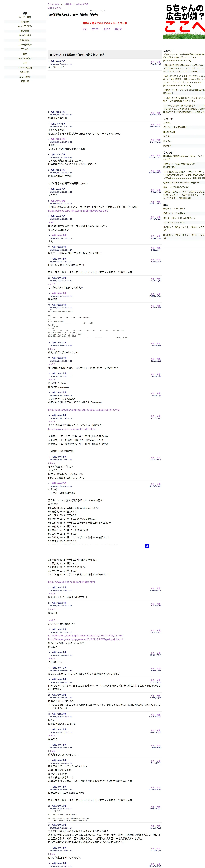Image resolution: width=205 pixels, height=868 pixels.
Task: Open the beikokukabu-king.com link in post 8
Action: click(78, 211)
